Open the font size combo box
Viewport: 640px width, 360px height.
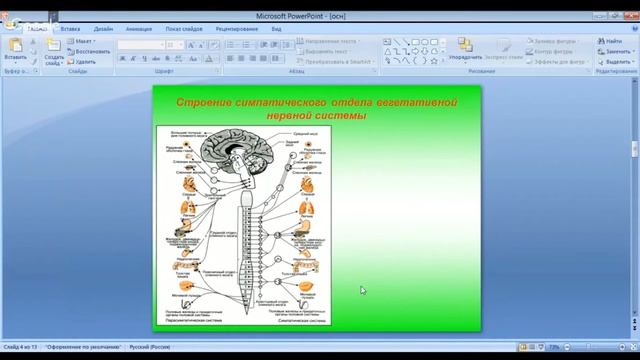[x=175, y=44]
